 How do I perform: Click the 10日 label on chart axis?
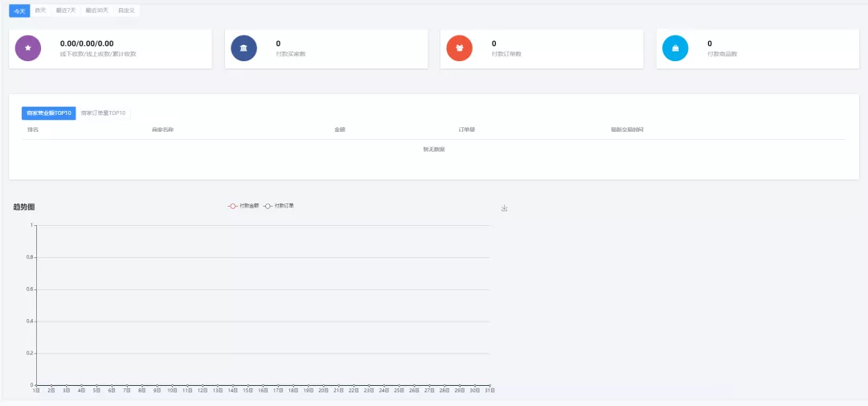[x=172, y=391]
